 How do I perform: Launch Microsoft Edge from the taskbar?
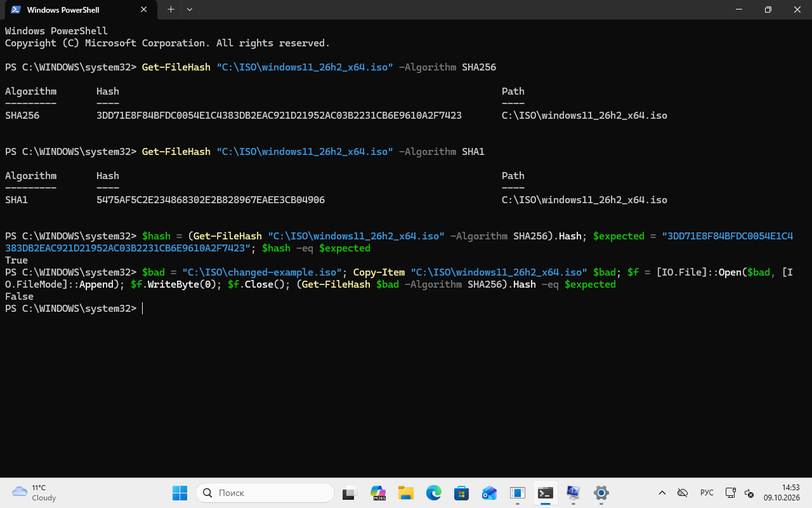434,493
